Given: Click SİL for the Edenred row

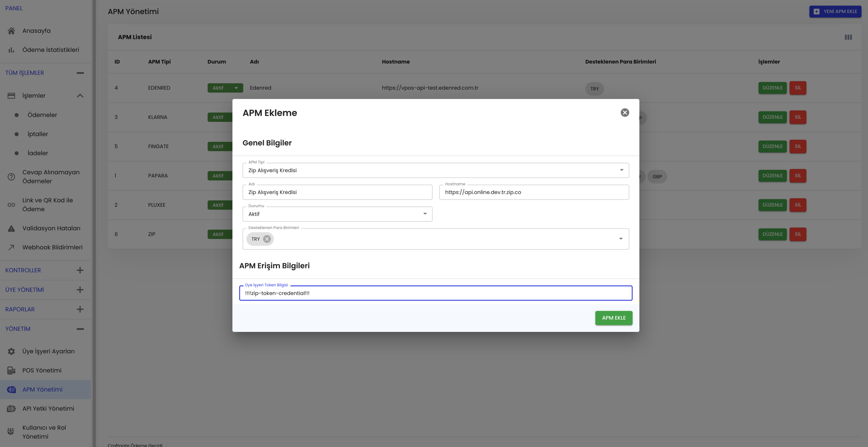Looking at the screenshot, I should tap(798, 88).
